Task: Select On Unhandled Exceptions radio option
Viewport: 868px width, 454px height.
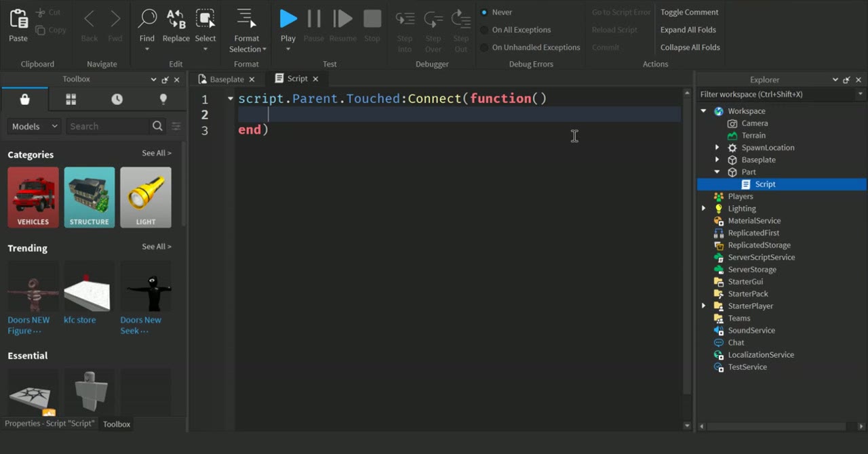Action: click(x=484, y=47)
